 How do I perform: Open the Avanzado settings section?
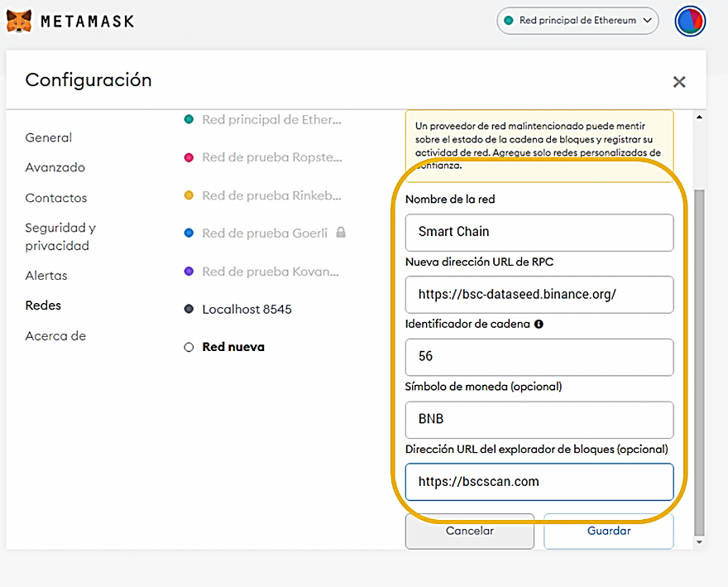coord(55,167)
